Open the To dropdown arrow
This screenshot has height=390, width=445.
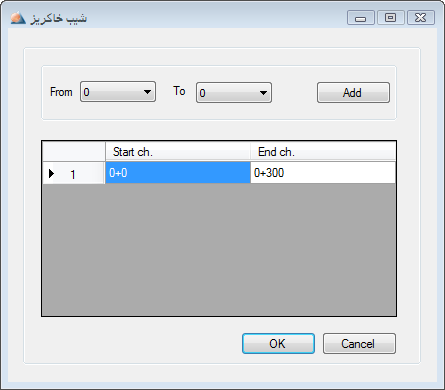point(263,93)
